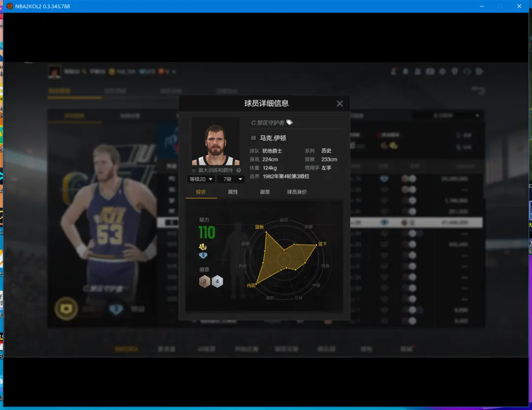This screenshot has width=532, height=410.
Task: Click the bronze hexagon badge numbered 2
Action: (204, 282)
